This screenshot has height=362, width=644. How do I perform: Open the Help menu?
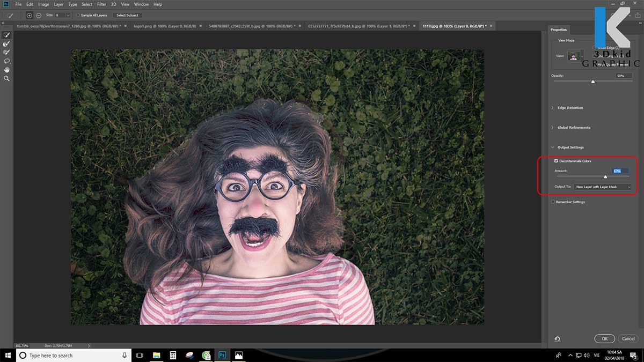tap(158, 4)
